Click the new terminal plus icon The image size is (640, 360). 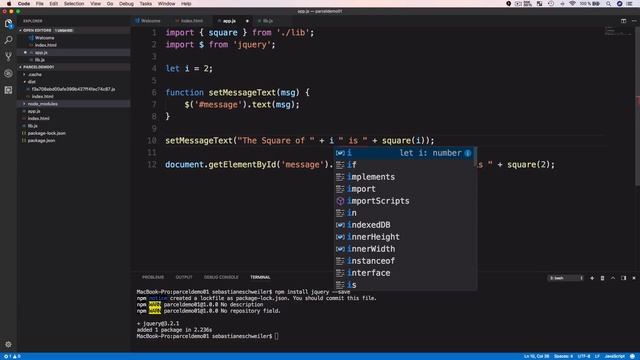point(592,278)
